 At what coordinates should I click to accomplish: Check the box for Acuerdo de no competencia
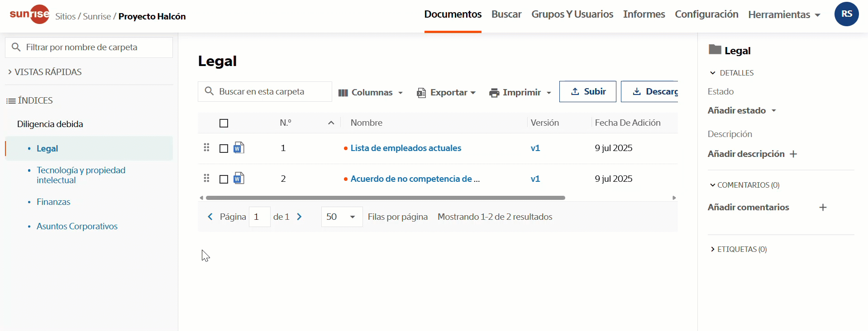pos(224,179)
